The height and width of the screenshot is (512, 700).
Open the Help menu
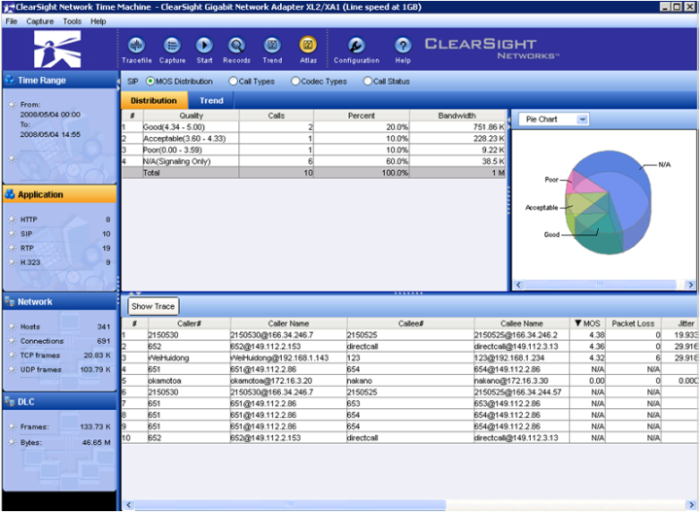(98, 21)
